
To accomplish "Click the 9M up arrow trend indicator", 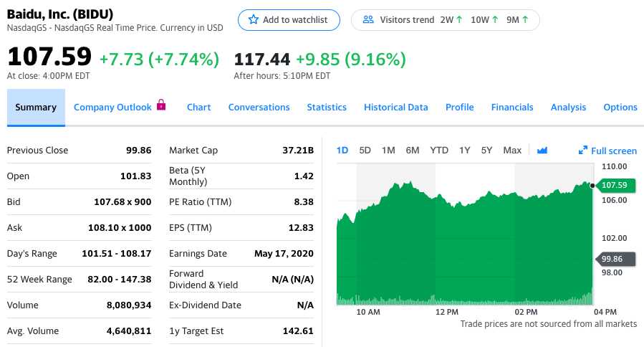I will [526, 20].
